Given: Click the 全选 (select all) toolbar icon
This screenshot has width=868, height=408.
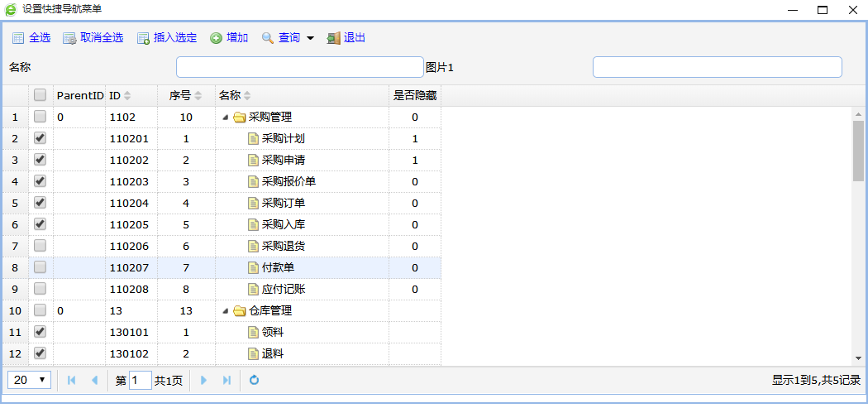Looking at the screenshot, I should 18,38.
